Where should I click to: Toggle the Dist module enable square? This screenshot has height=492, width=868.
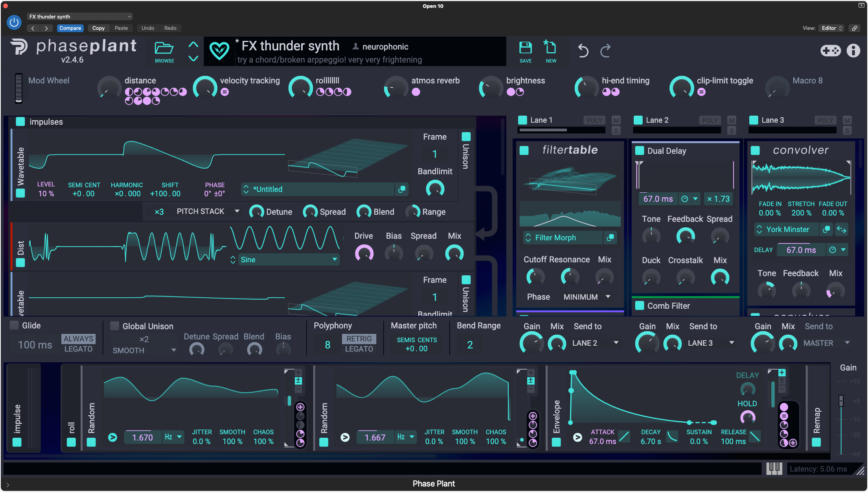20,262
